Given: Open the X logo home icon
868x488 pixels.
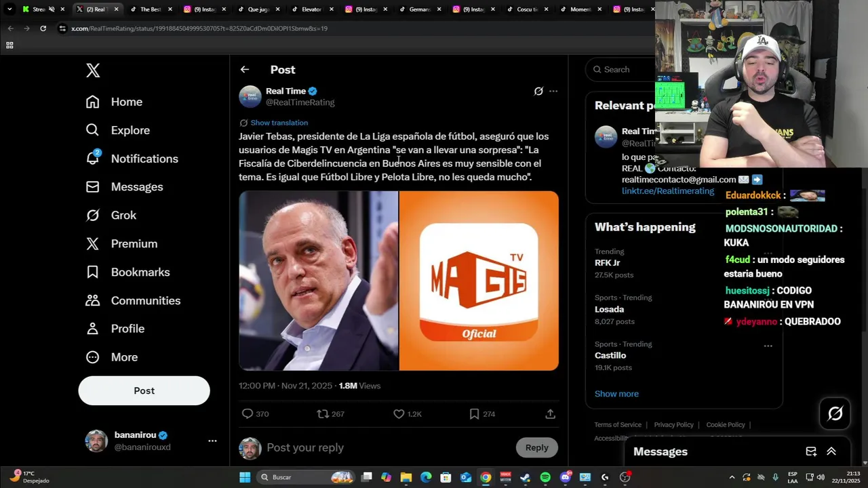Looking at the screenshot, I should point(93,70).
